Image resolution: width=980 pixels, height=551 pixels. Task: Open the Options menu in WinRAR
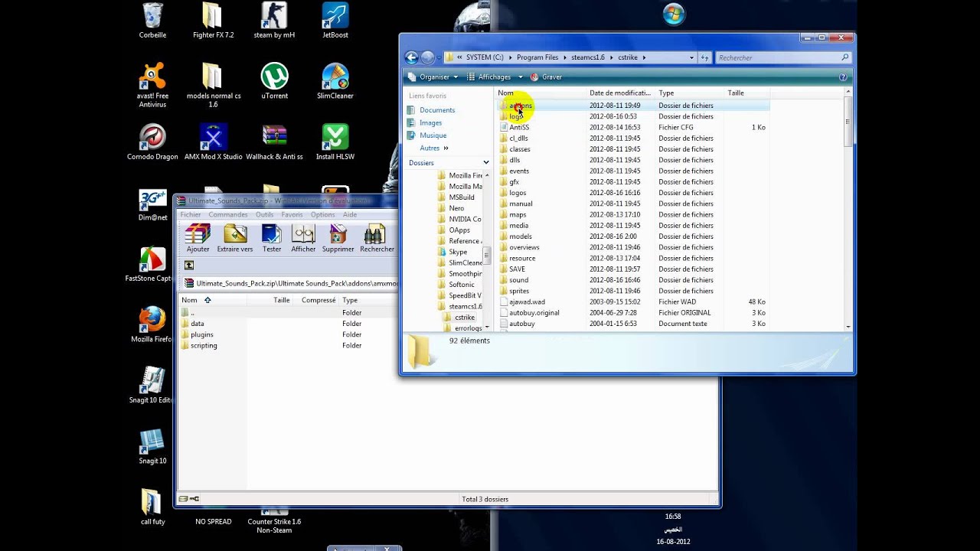322,215
